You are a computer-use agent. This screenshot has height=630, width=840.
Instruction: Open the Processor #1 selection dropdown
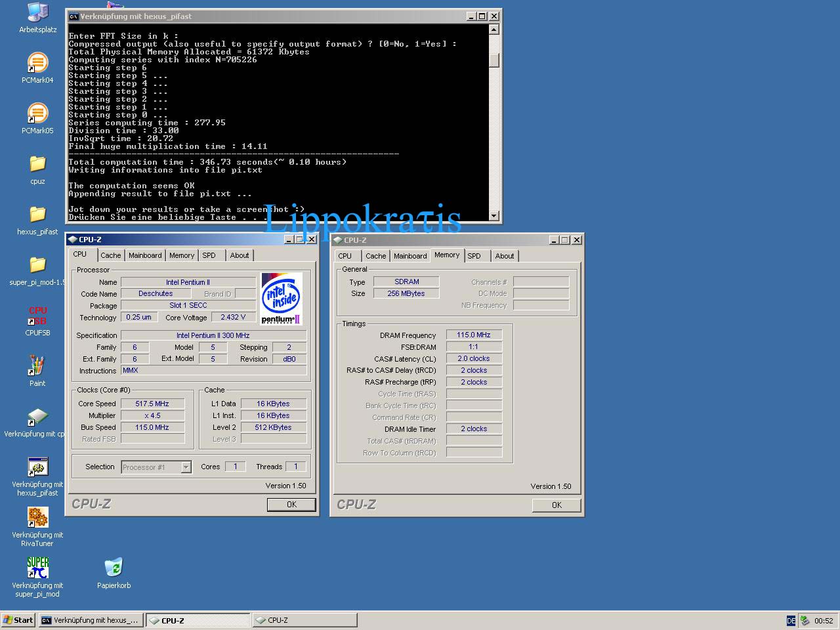(186, 467)
